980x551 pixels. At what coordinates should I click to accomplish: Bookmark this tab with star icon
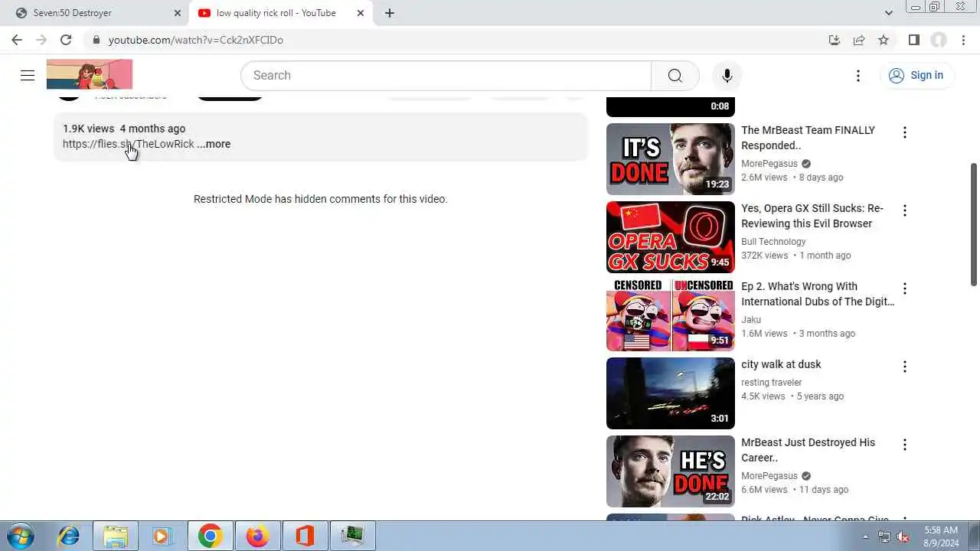(x=884, y=40)
